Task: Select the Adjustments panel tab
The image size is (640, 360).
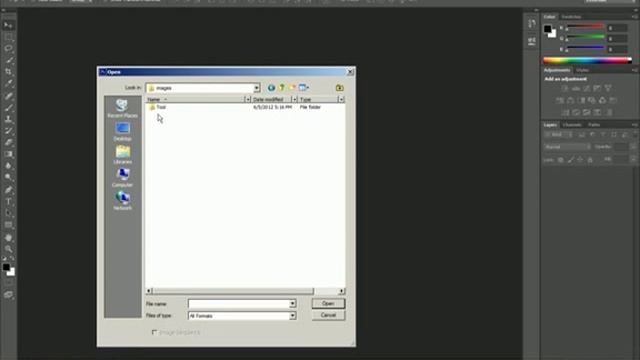Action: click(557, 70)
